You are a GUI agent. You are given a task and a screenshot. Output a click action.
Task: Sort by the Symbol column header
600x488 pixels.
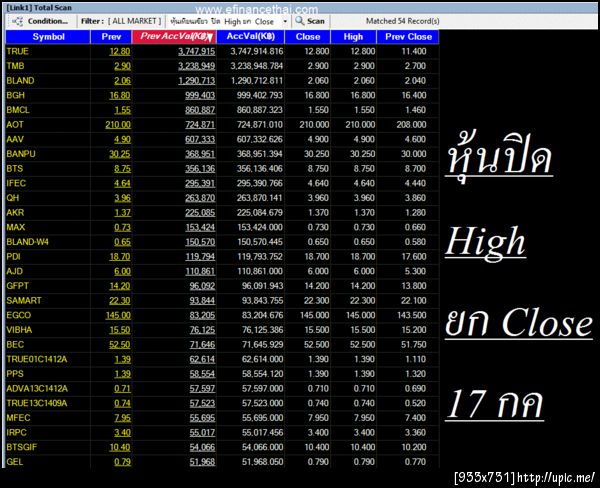(48, 37)
